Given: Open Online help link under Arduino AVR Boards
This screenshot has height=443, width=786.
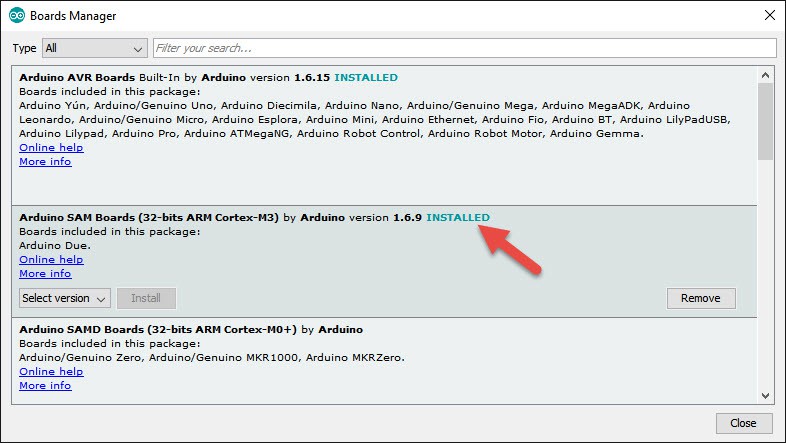Looking at the screenshot, I should [x=51, y=147].
